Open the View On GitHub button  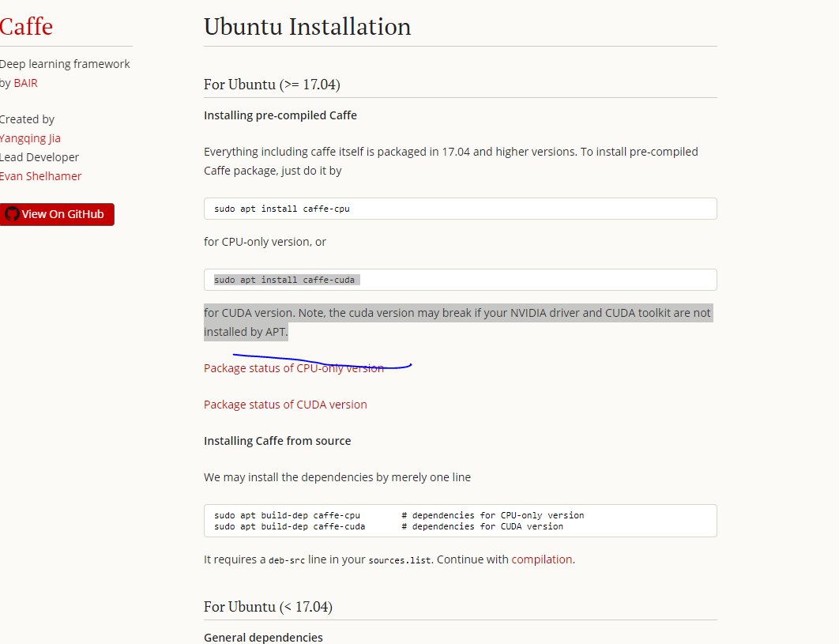[57, 214]
